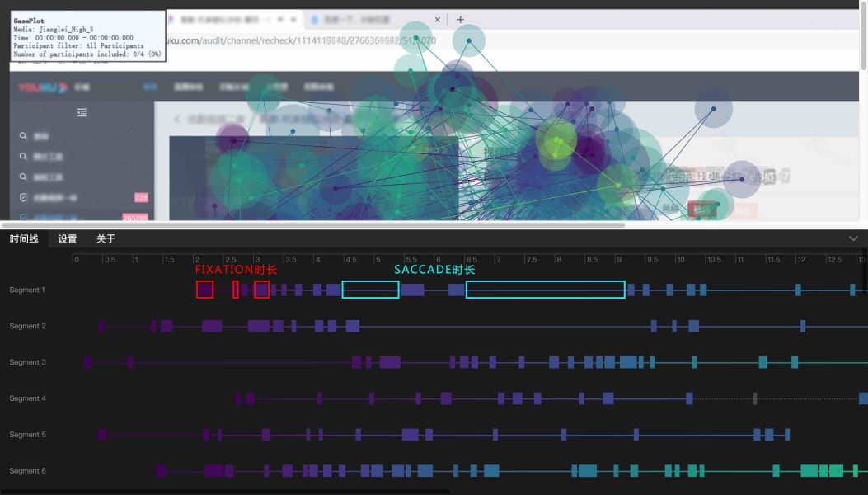Switch to the 时间线 tab
Image resolution: width=868 pixels, height=495 pixels.
pyautogui.click(x=24, y=239)
